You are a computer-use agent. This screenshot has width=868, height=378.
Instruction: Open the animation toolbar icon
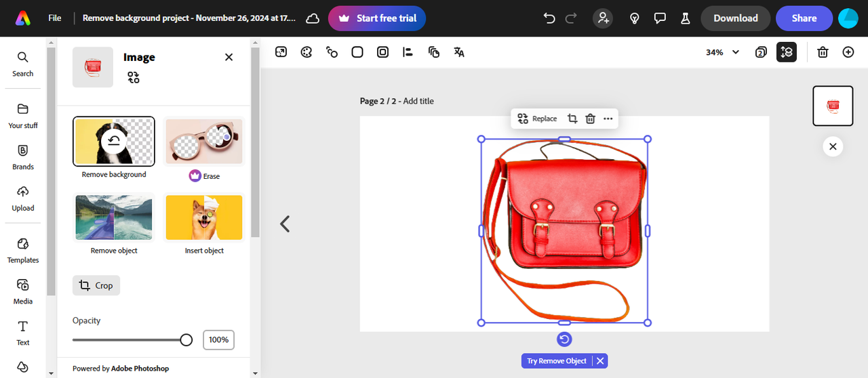(332, 52)
